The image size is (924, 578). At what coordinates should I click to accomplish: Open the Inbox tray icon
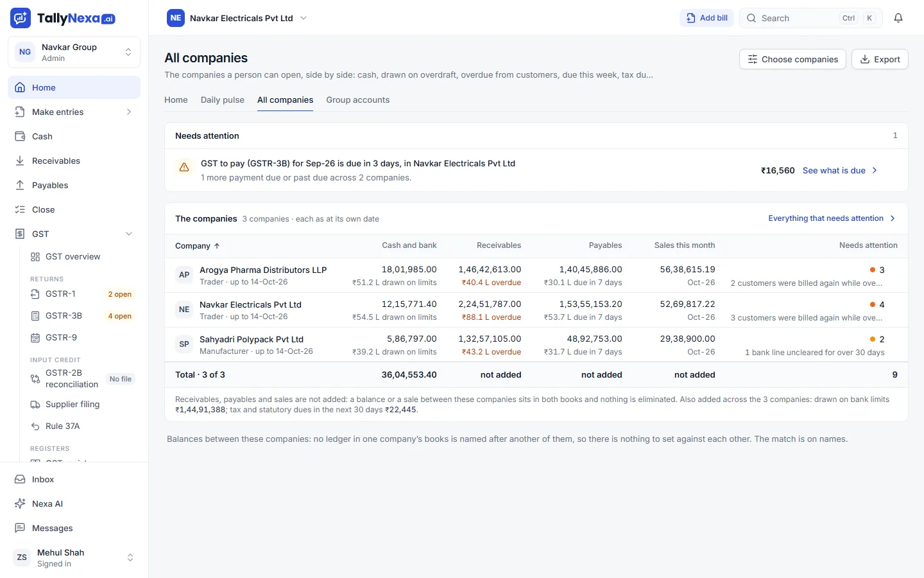pyautogui.click(x=20, y=479)
